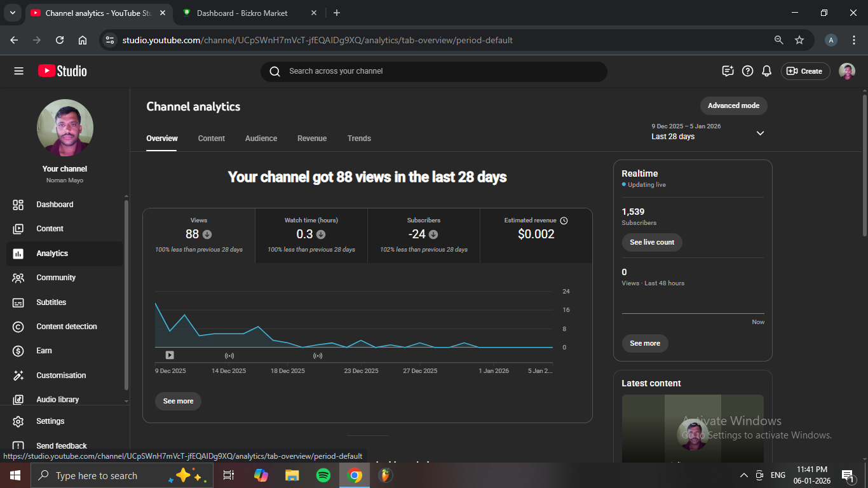Click the notifications bell icon

(x=767, y=71)
